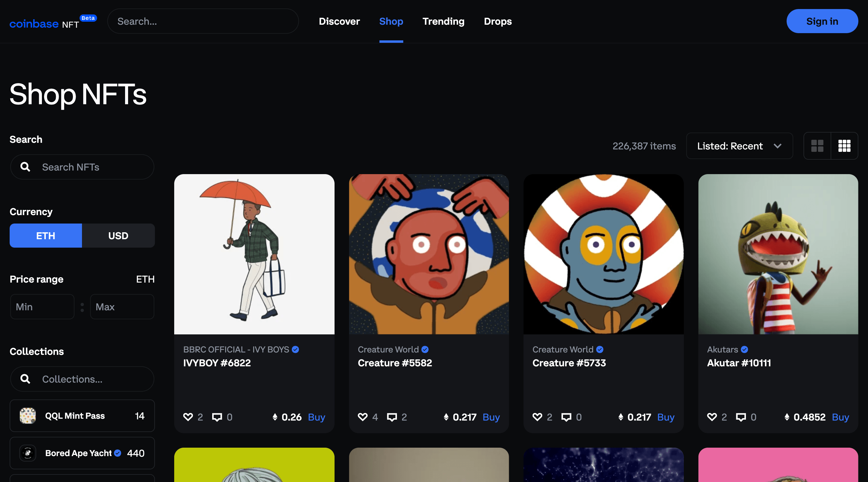This screenshot has width=868, height=482.
Task: Click the verified badge on Creature World
Action: [426, 349]
